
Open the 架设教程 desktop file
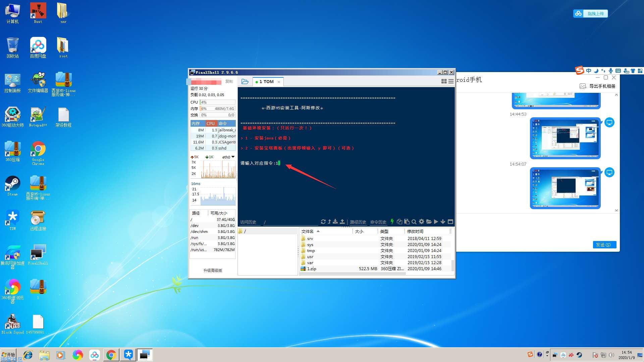63,117
